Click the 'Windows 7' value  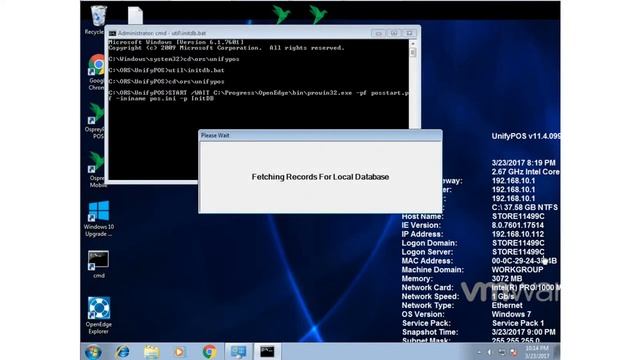(x=511, y=315)
